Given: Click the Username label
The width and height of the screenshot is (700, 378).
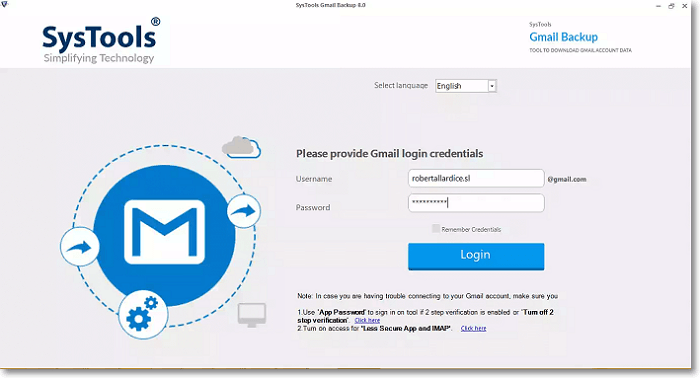Looking at the screenshot, I should pos(314,179).
